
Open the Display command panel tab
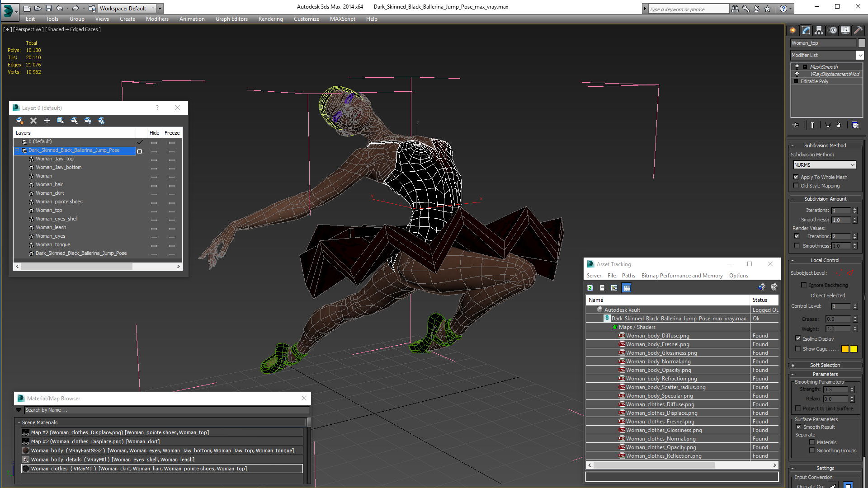(x=845, y=30)
